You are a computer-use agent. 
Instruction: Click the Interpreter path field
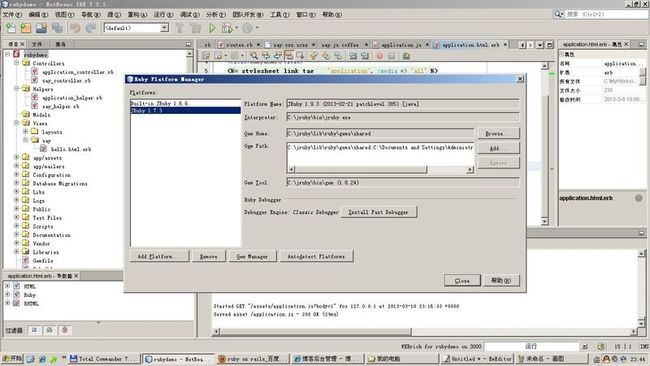point(403,117)
